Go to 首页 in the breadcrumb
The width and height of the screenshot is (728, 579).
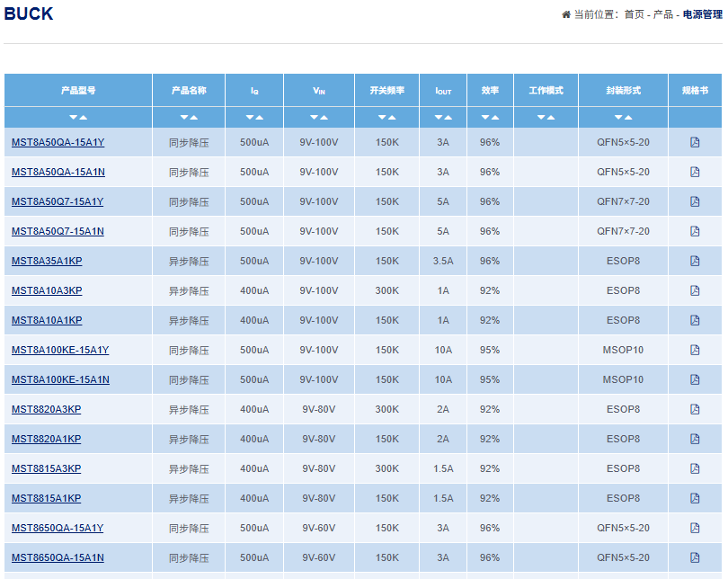[635, 15]
